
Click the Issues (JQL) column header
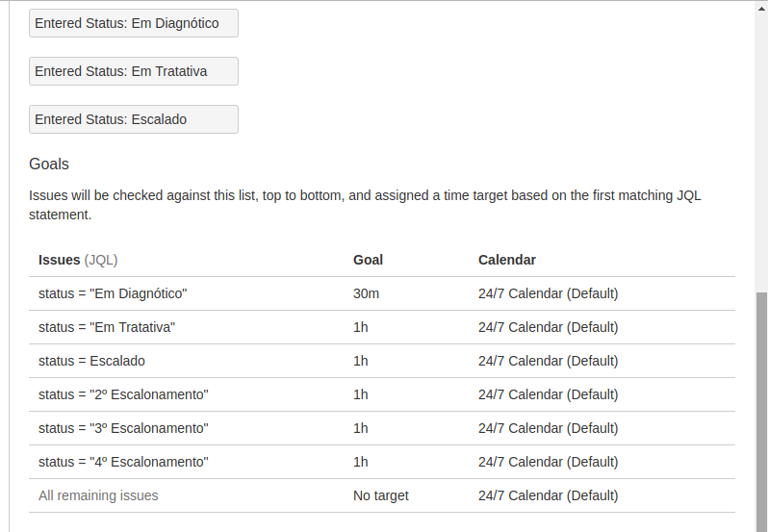point(78,260)
